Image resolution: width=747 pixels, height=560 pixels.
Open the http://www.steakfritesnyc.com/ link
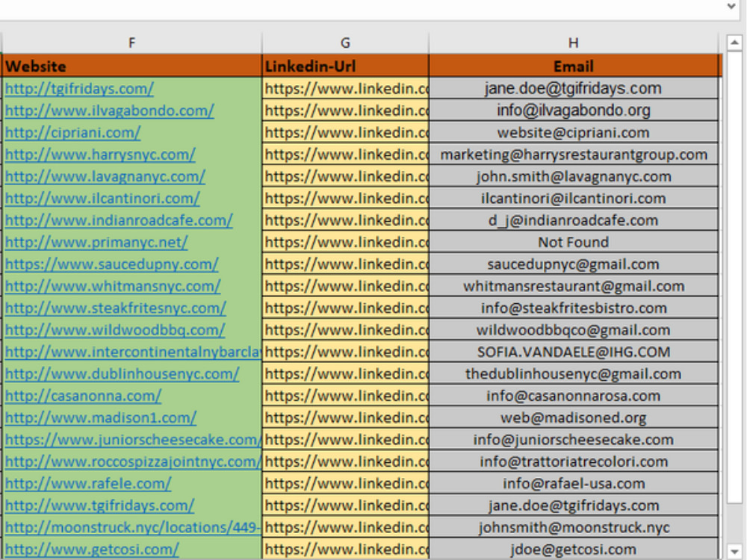pos(115,308)
